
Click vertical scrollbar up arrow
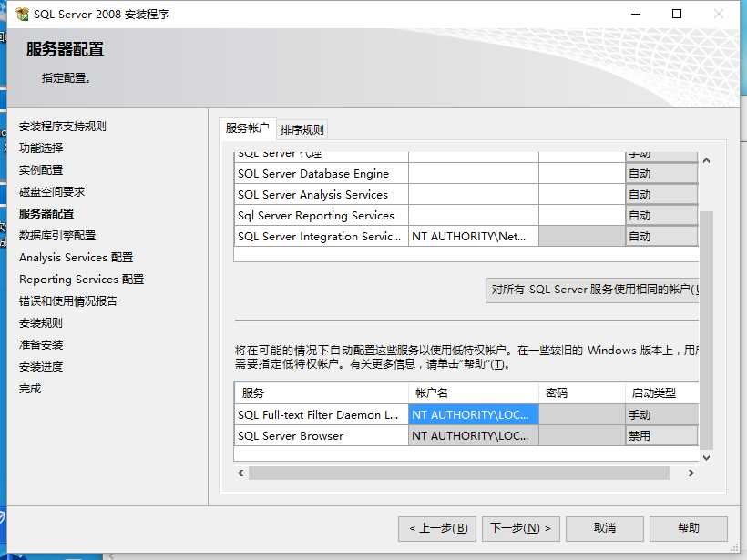(x=707, y=161)
